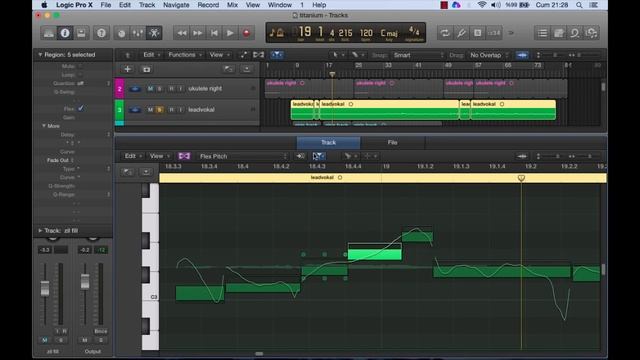The width and height of the screenshot is (640, 360).
Task: Switch to the File tab in editor
Action: pyautogui.click(x=392, y=142)
